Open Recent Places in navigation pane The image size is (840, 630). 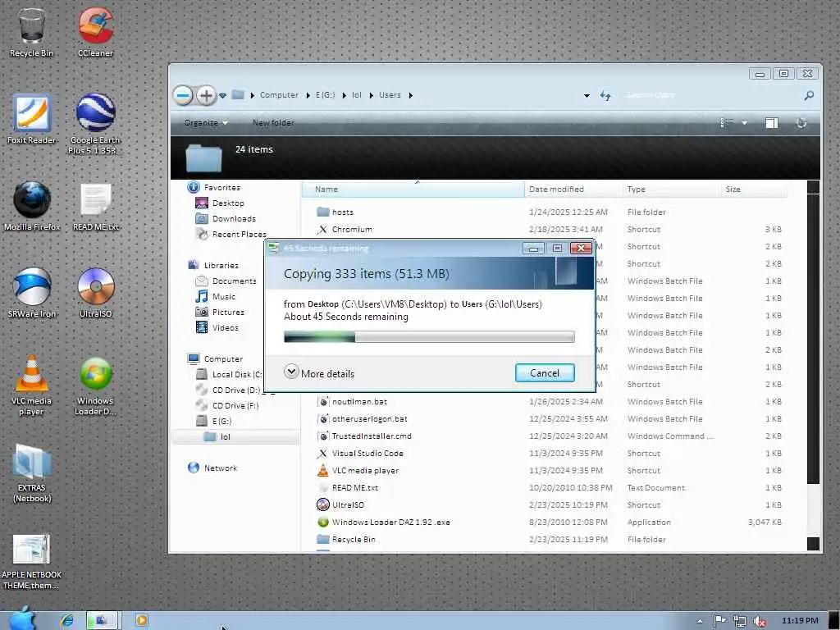[x=231, y=234]
